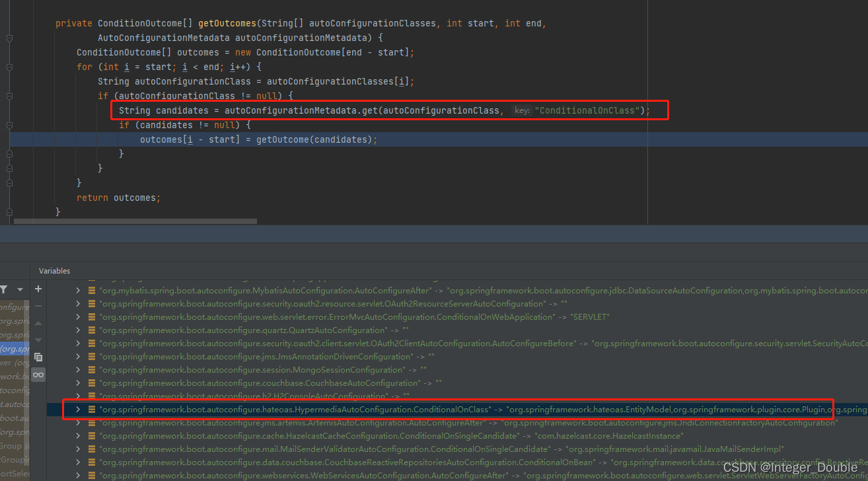Click map entry icon of CouchbaseReactiveRepositoriesAutoConfiguration row
The image size is (868, 481).
(92, 462)
